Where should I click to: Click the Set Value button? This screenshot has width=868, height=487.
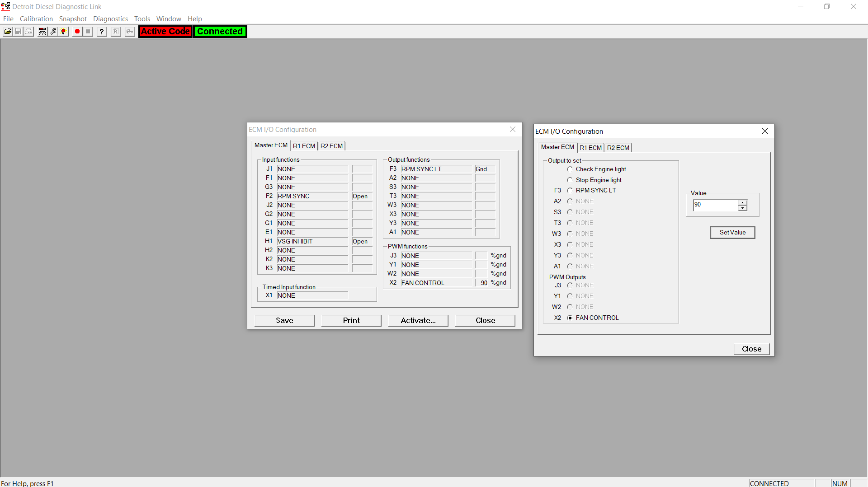point(732,233)
